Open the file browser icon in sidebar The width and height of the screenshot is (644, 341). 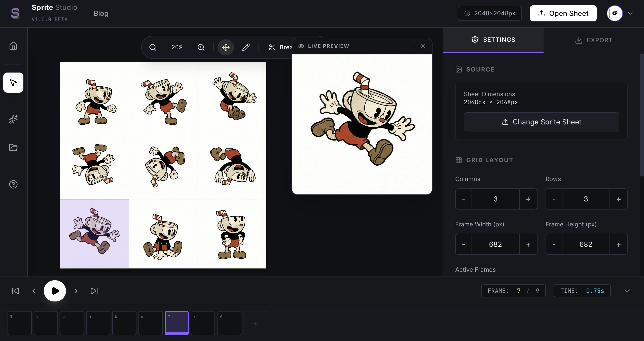click(13, 148)
